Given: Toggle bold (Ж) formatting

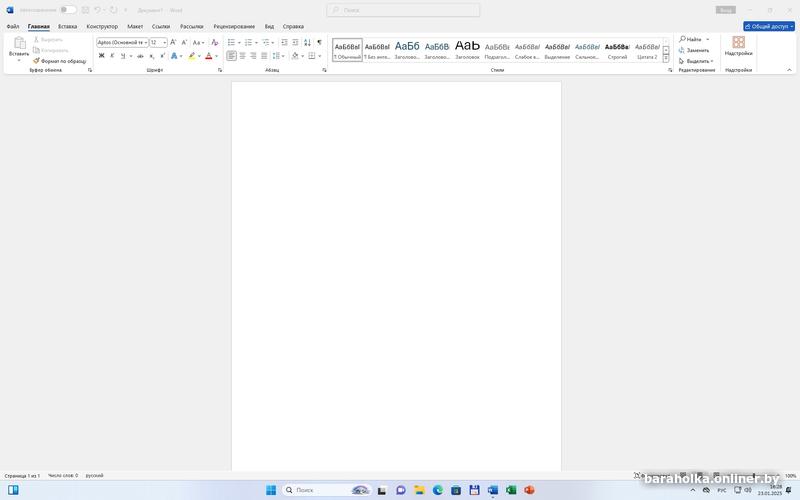Looking at the screenshot, I should pyautogui.click(x=102, y=56).
